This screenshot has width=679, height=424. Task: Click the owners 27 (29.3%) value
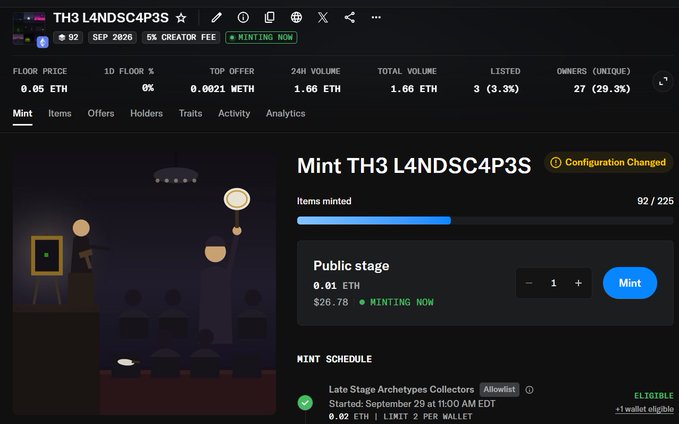pyautogui.click(x=602, y=89)
